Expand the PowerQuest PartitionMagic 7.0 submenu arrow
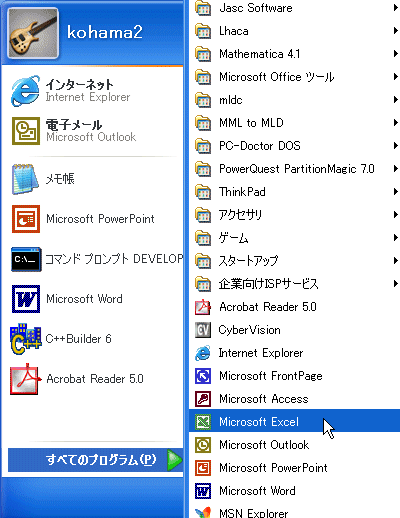Viewport: 400px width, 518px height. pos(396,169)
